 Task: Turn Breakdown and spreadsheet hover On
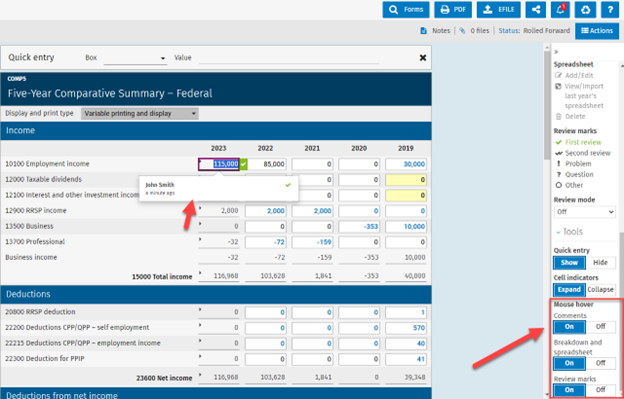click(x=569, y=363)
